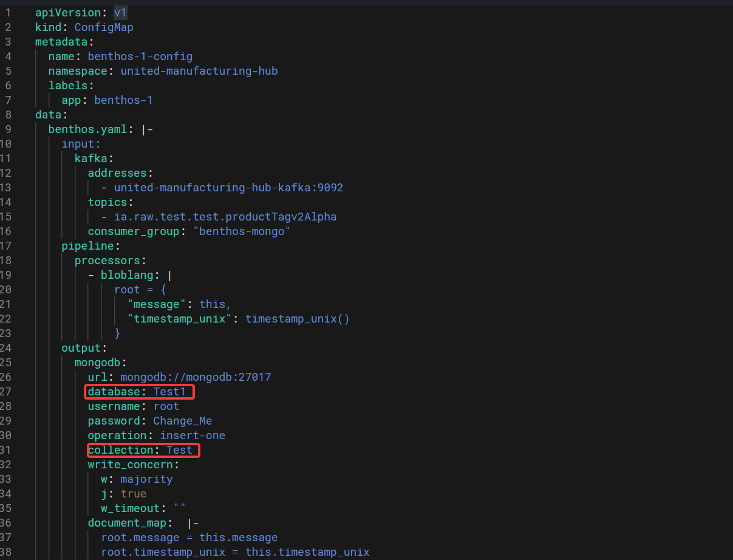Select the write_concern key
Viewport: 733px width, 560px height.
click(131, 464)
